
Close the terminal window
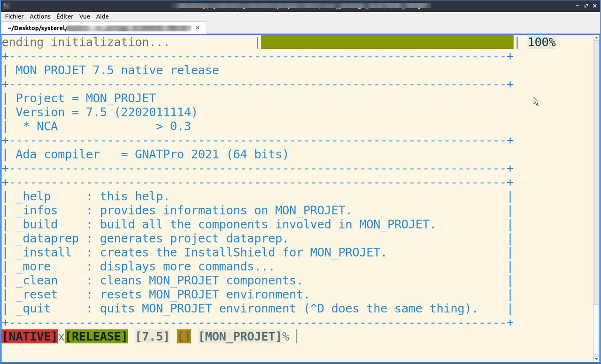click(x=595, y=6)
